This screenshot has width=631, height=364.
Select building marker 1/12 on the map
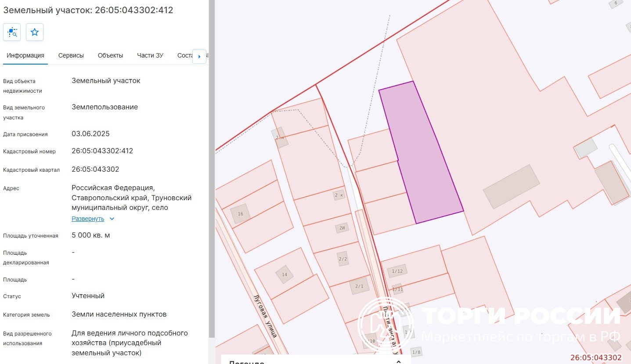point(397,271)
